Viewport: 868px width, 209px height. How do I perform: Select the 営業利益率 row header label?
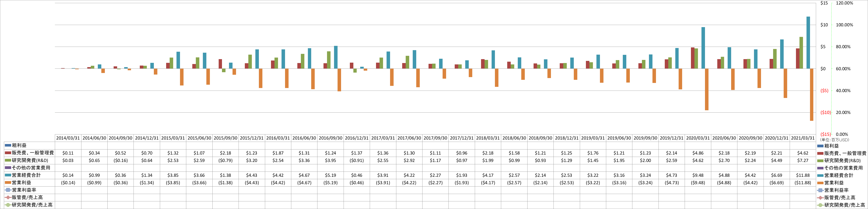coord(24,190)
